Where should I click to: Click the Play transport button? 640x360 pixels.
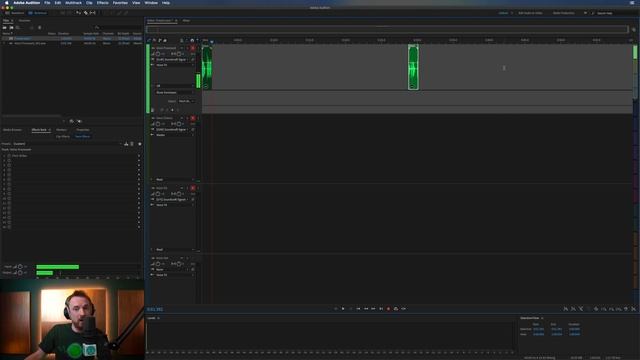click(x=343, y=309)
